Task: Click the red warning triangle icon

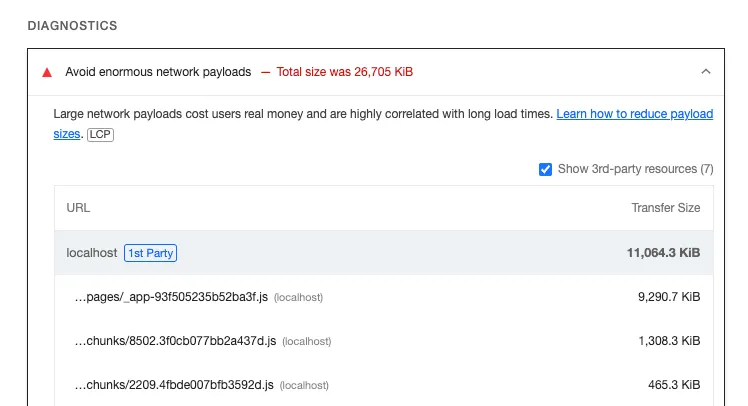Action: 46,72
